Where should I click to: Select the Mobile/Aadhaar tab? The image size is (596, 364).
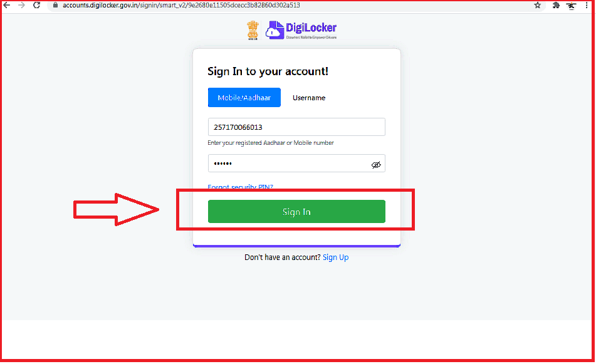[x=244, y=98]
